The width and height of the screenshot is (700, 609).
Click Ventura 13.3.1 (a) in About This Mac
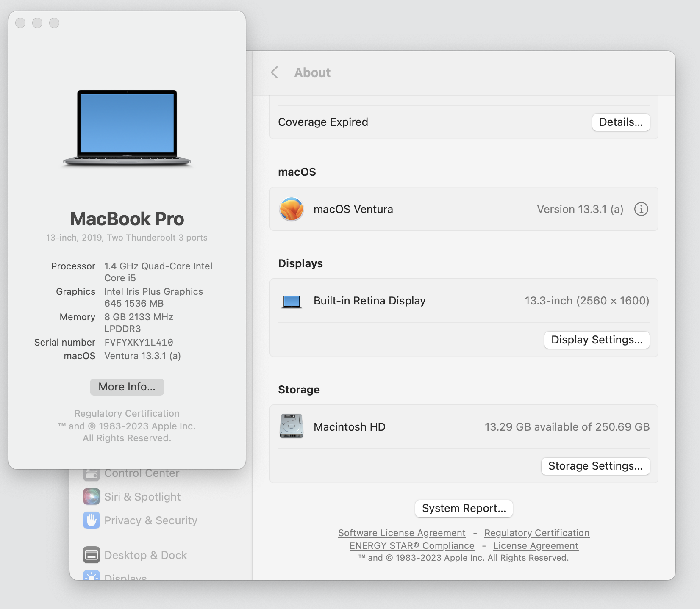click(x=142, y=356)
